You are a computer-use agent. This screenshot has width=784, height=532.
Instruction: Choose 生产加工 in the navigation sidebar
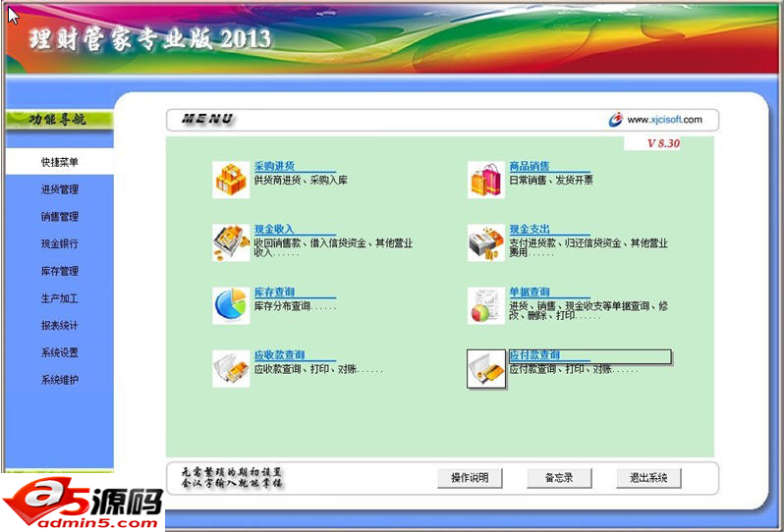tap(60, 298)
